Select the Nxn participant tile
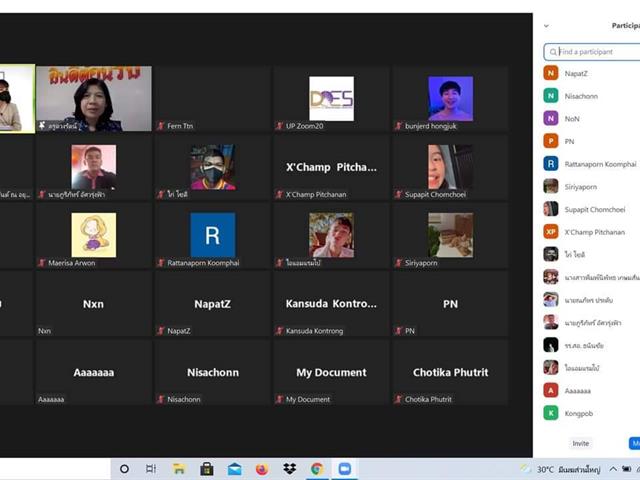Image resolution: width=640 pixels, height=480 pixels. tap(94, 304)
